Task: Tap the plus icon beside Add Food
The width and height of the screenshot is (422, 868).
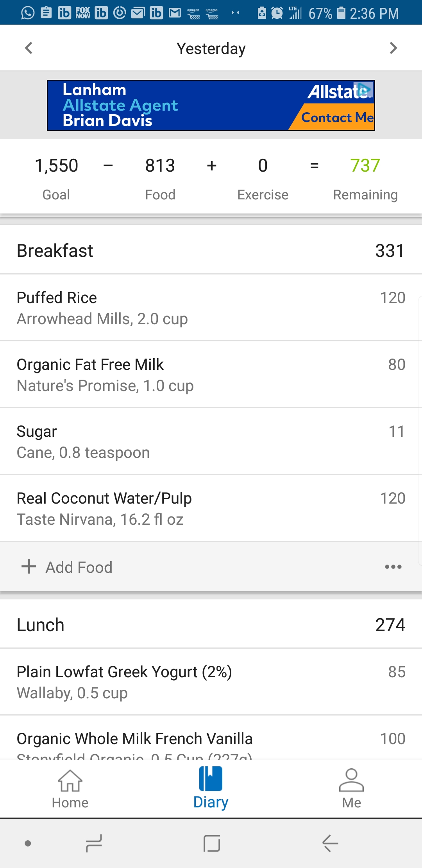Action: [29, 567]
